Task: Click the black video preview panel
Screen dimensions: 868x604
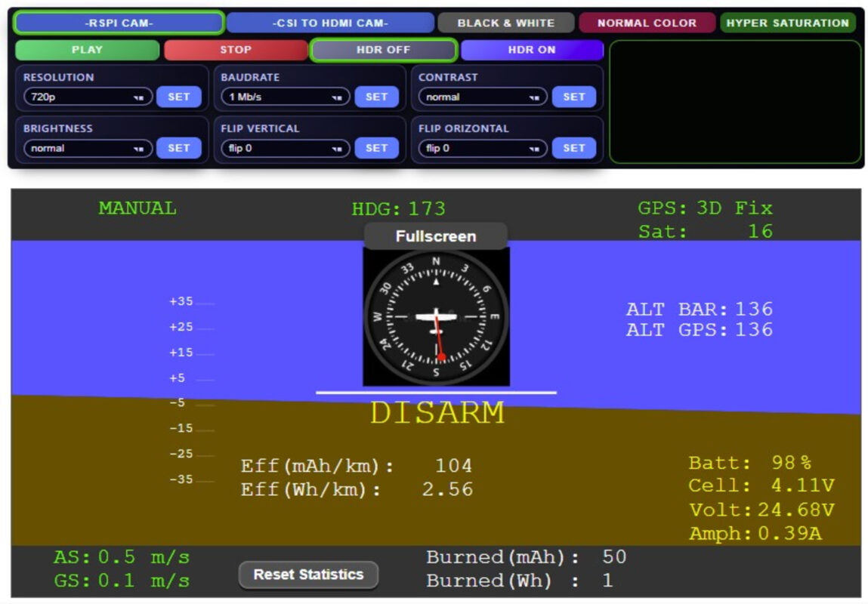Action: point(734,102)
